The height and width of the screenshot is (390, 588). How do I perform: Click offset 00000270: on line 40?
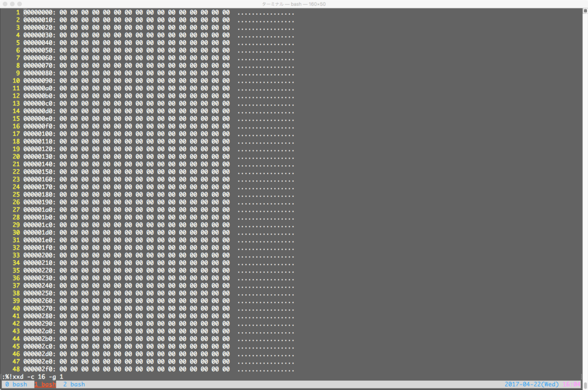tap(40, 309)
